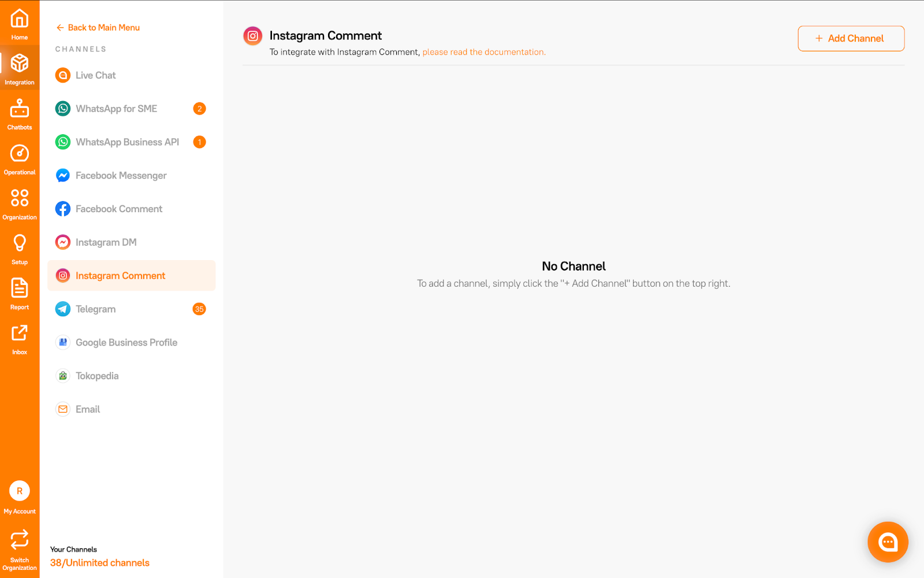Click the Google Business Profile icon
This screenshot has height=578, width=924.
pyautogui.click(x=63, y=342)
